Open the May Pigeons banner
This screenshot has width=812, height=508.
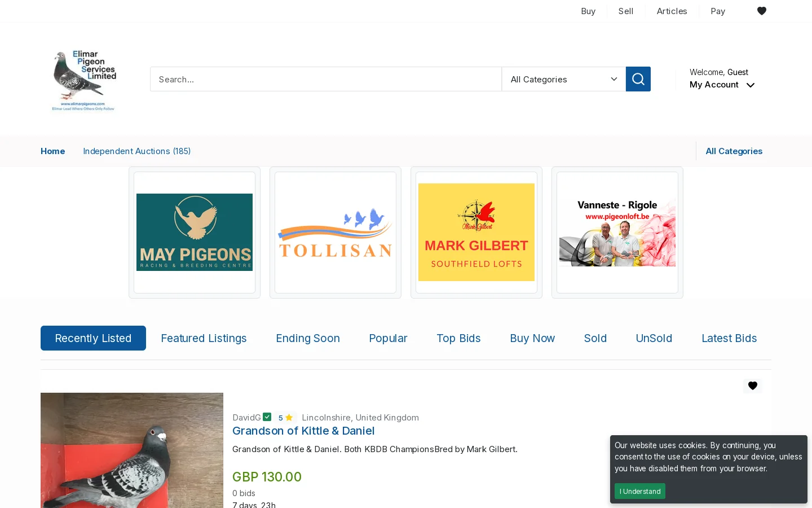tap(195, 233)
